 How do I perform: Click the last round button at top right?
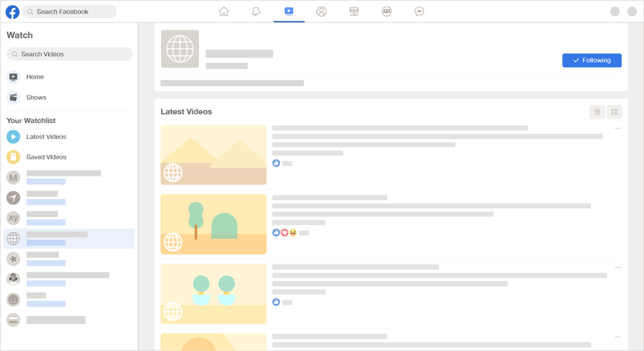coord(632,11)
